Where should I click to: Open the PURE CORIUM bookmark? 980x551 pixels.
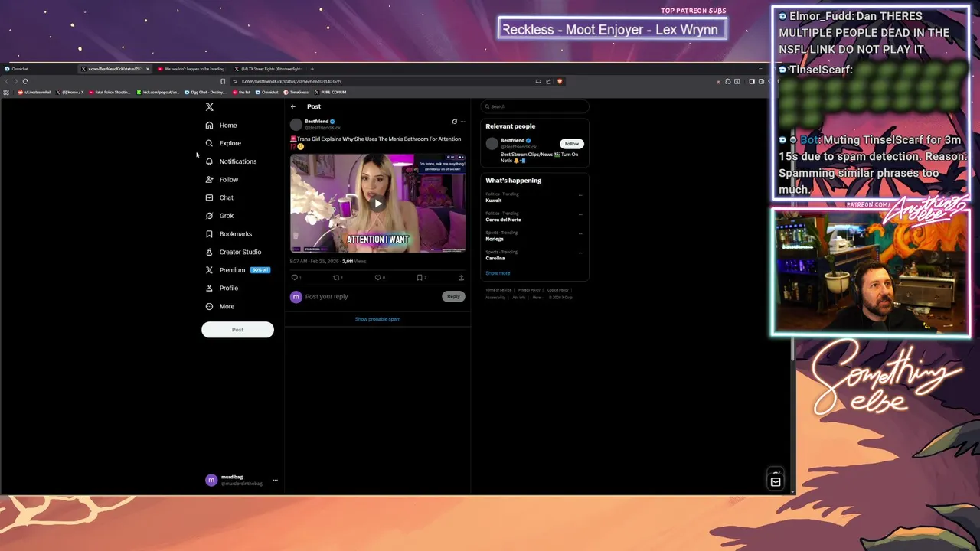pos(331,92)
